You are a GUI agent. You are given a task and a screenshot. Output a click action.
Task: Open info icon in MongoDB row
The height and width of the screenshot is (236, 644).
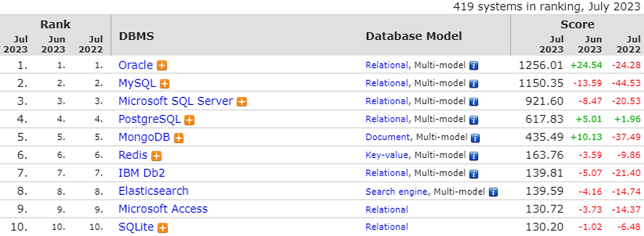[475, 138]
